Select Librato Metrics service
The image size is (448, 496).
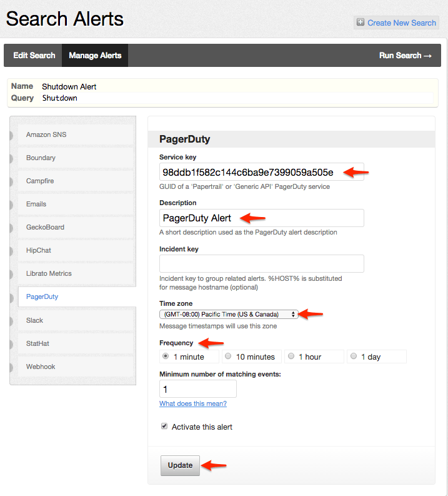click(x=76, y=273)
